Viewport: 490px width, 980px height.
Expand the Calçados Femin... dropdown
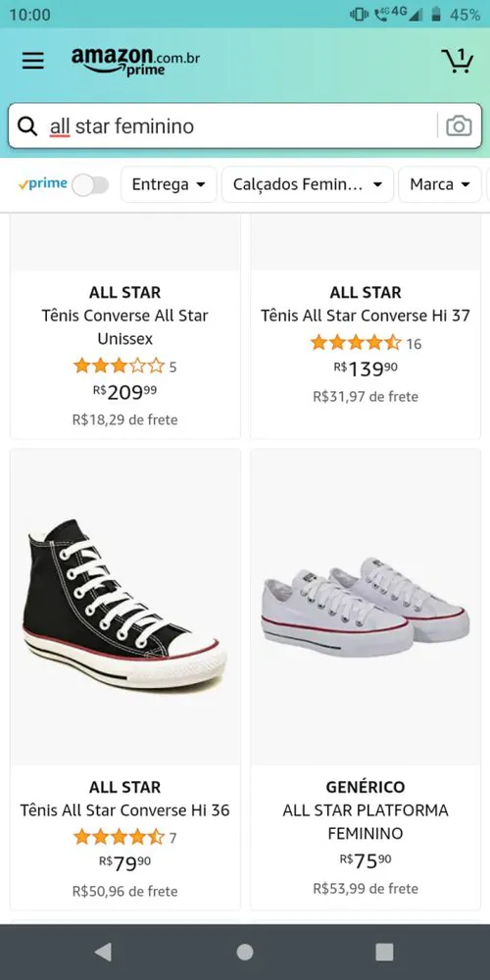(308, 184)
